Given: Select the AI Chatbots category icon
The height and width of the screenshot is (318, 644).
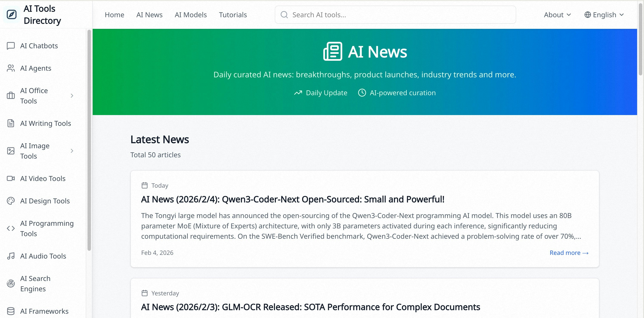Looking at the screenshot, I should 11,46.
